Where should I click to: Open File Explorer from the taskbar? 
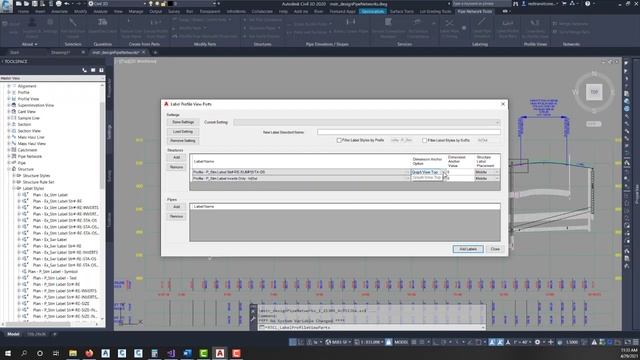73,353
